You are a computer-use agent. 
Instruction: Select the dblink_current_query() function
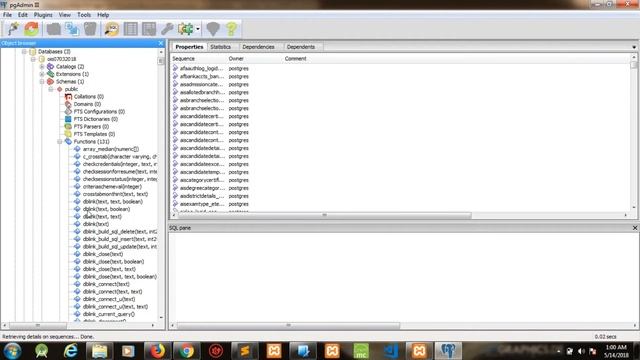point(109,314)
